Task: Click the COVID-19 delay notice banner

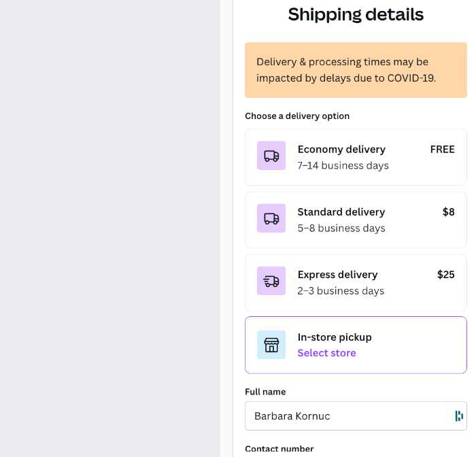Action: point(356,70)
